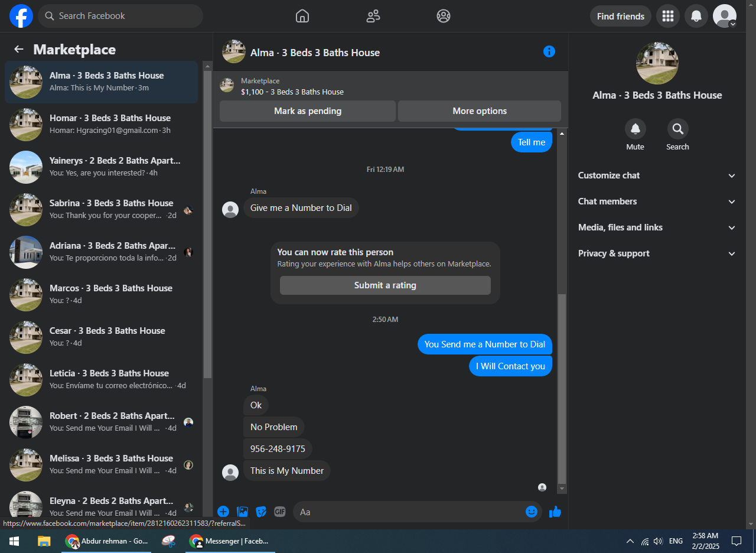Image resolution: width=756 pixels, height=553 pixels.
Task: Switch to Abdur rehman Chrome window
Action: coord(107,541)
